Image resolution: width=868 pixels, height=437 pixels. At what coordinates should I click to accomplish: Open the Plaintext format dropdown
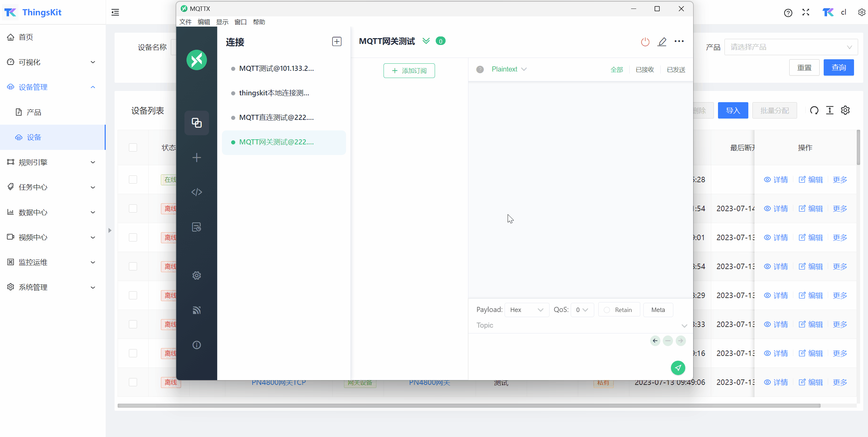[509, 69]
